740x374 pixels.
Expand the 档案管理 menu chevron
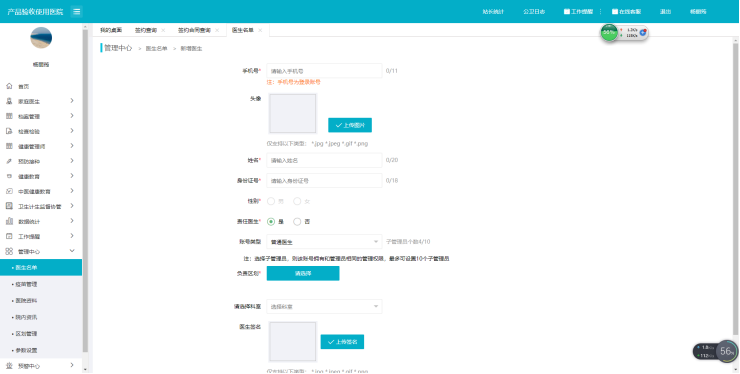click(x=72, y=116)
